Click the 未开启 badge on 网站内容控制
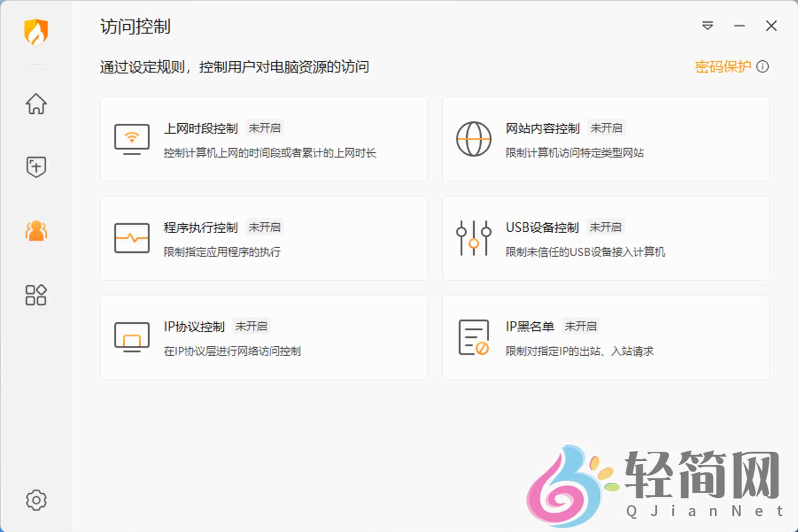The height and width of the screenshot is (532, 798). [607, 128]
